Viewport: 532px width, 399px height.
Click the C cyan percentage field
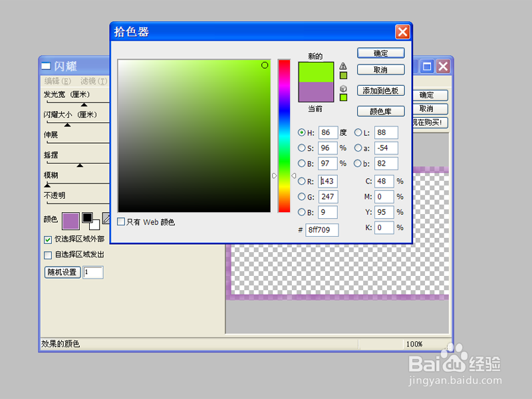coord(384,181)
